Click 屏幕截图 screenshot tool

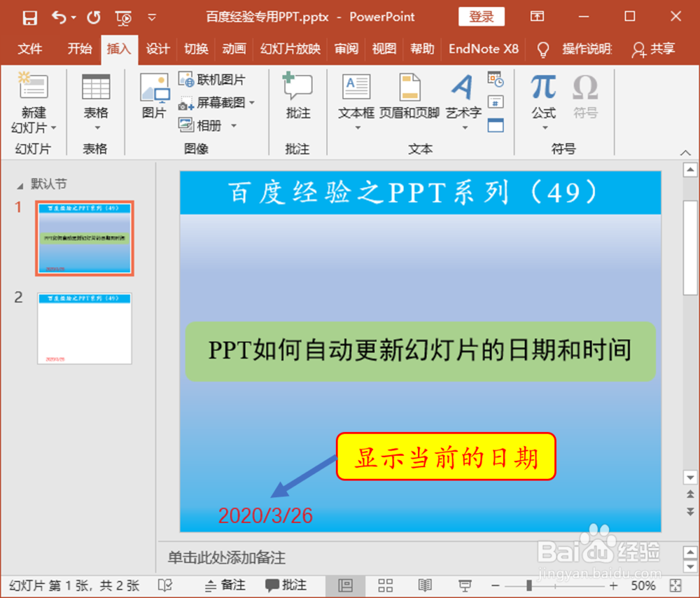pos(212,103)
